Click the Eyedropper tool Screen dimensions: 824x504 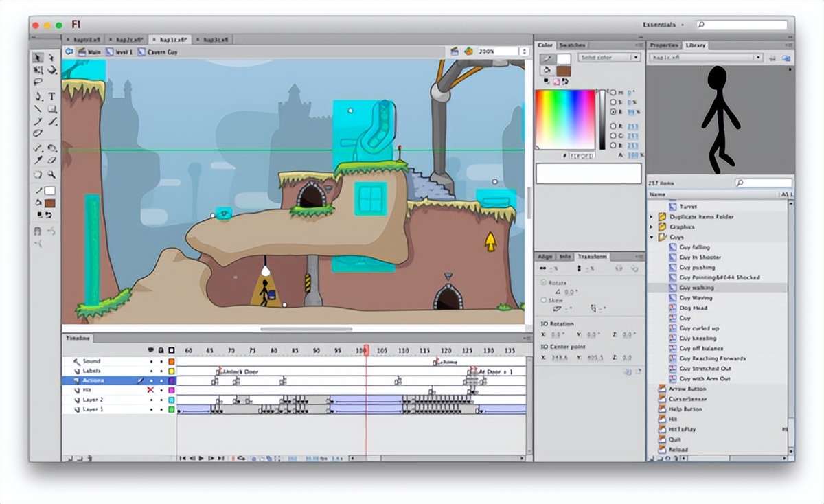click(38, 160)
